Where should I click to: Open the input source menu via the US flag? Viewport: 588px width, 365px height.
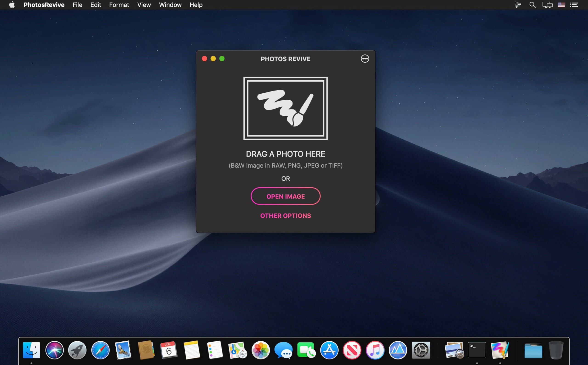(x=561, y=5)
